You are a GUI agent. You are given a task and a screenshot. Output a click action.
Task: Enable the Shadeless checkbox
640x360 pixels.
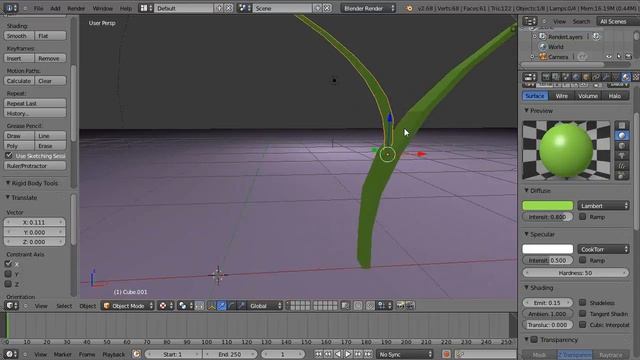(x=582, y=302)
